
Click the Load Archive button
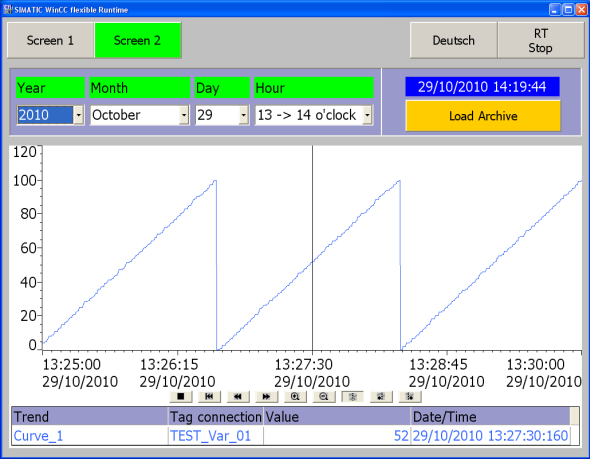(483, 116)
